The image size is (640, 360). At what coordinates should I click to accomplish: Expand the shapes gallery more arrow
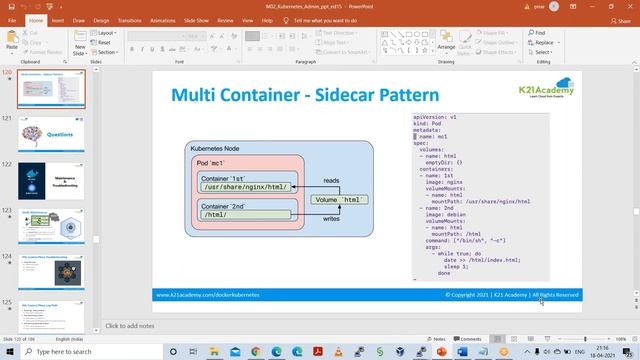433,51
